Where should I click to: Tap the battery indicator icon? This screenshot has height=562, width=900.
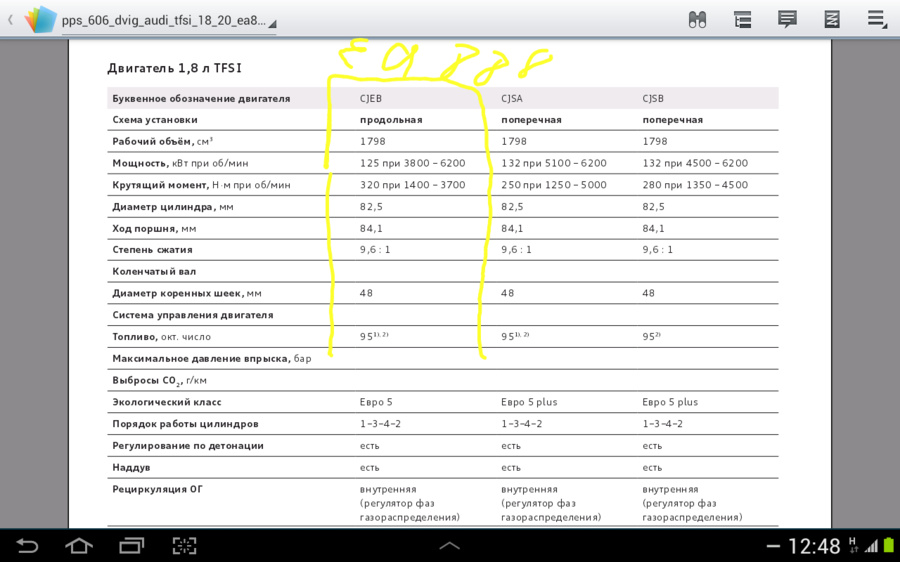889,545
